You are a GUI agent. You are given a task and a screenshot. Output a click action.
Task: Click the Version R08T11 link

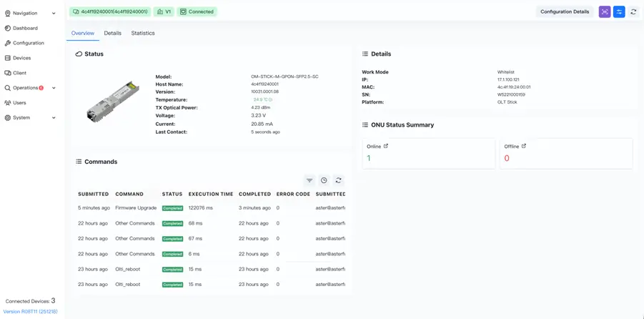[x=31, y=312]
